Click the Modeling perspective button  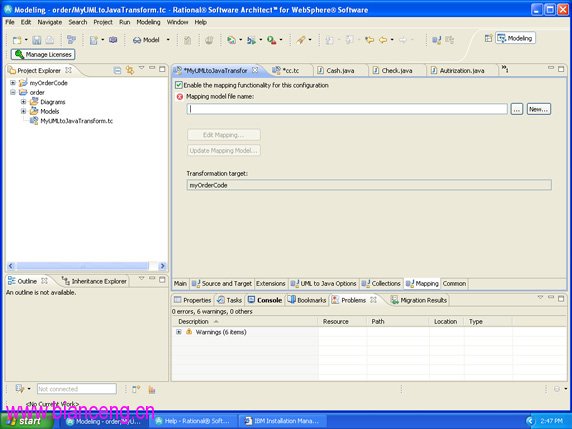point(515,38)
